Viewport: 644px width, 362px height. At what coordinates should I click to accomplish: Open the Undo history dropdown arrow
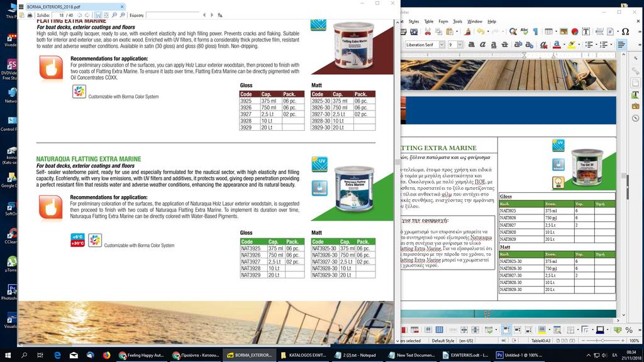[487, 31]
